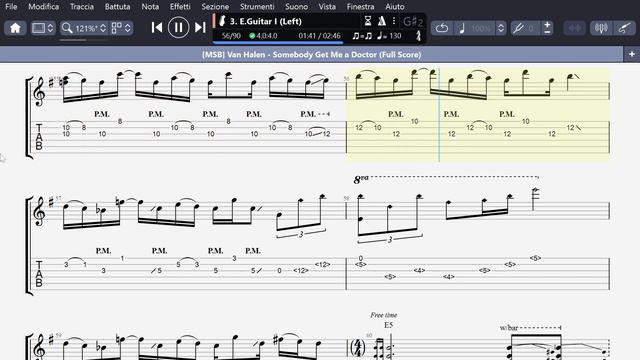640x360 pixels.
Task: Open the Effetti menu
Action: 180,7
